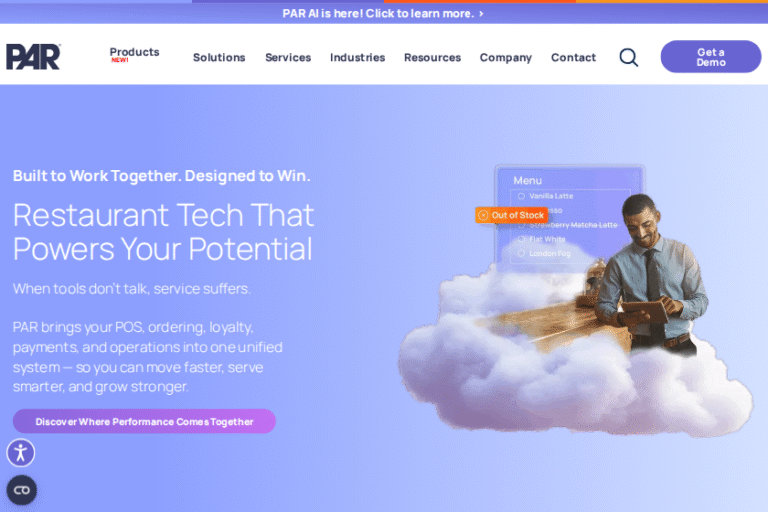
Task: Click Discover Where Performance Comes Together
Action: (144, 421)
